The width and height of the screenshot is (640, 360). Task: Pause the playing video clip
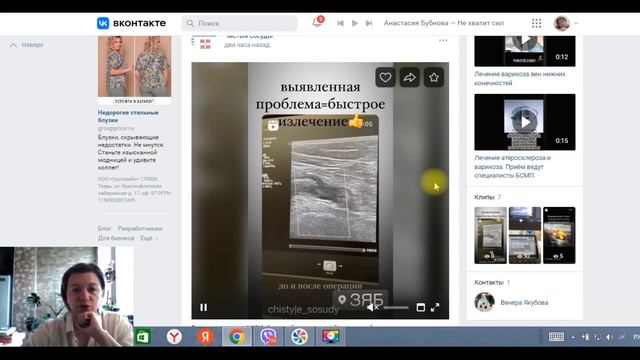pos(203,307)
